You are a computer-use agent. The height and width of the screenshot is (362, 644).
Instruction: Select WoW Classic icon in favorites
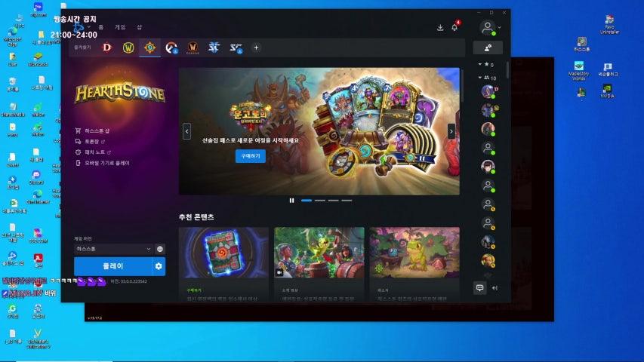193,48
